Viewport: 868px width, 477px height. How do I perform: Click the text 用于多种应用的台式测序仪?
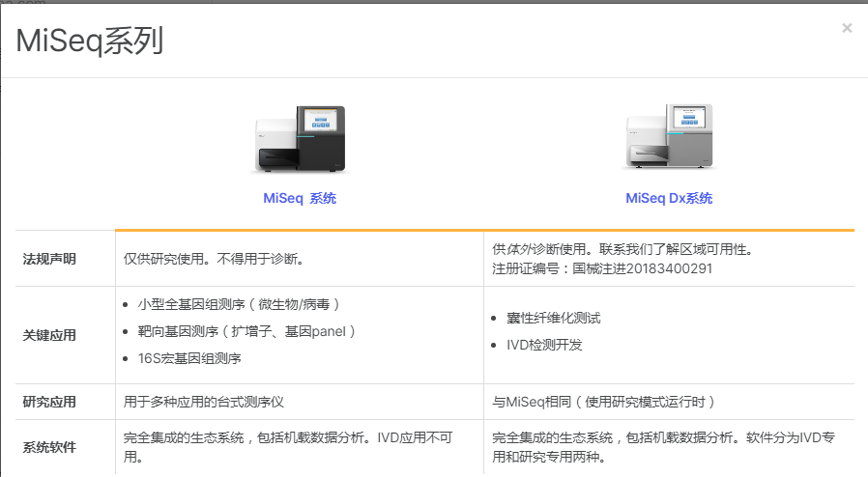(x=203, y=402)
